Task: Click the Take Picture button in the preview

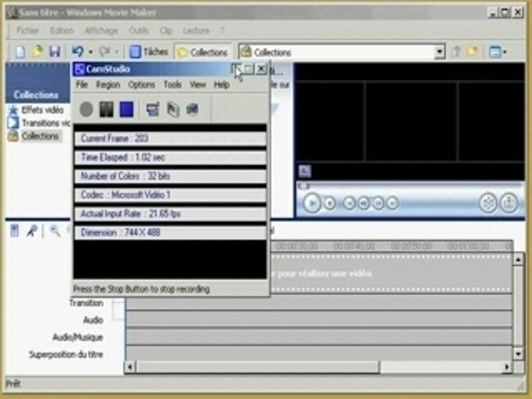Action: click(509, 203)
